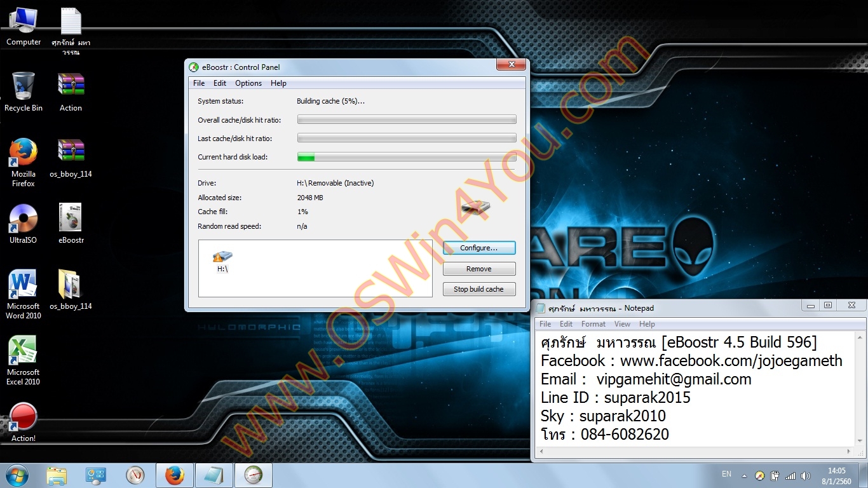Open the Recycle Bin icon

(24, 92)
